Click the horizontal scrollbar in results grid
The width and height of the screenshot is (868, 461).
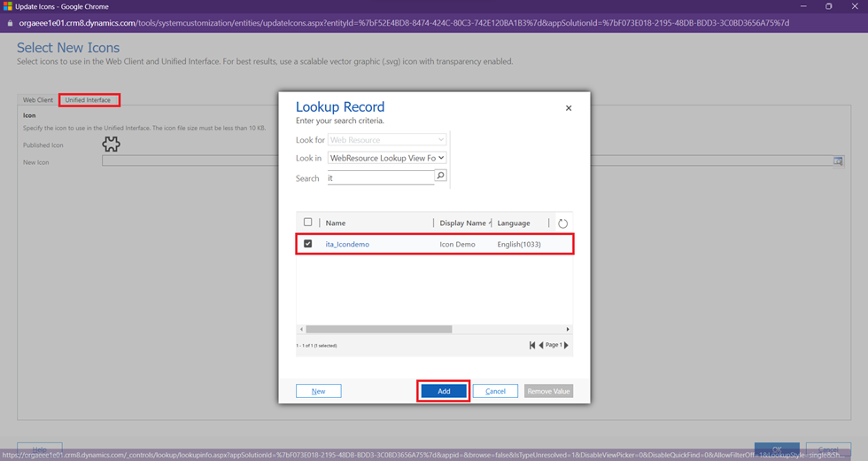pos(379,329)
